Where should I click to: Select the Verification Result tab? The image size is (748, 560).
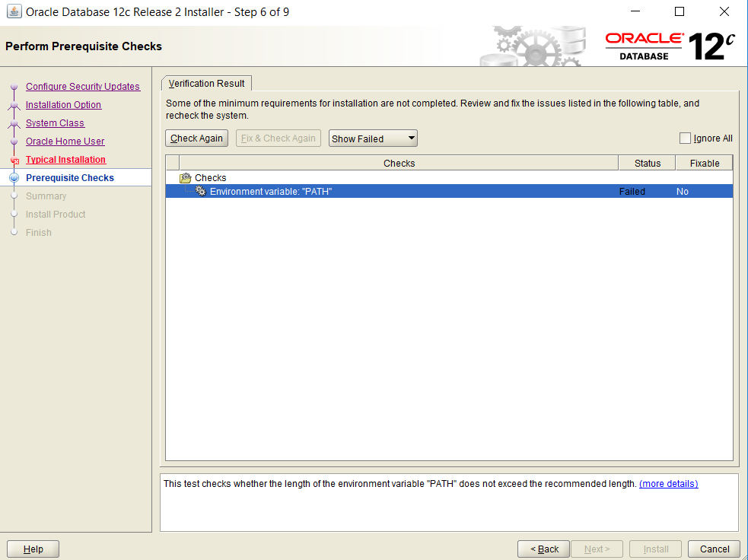(206, 84)
